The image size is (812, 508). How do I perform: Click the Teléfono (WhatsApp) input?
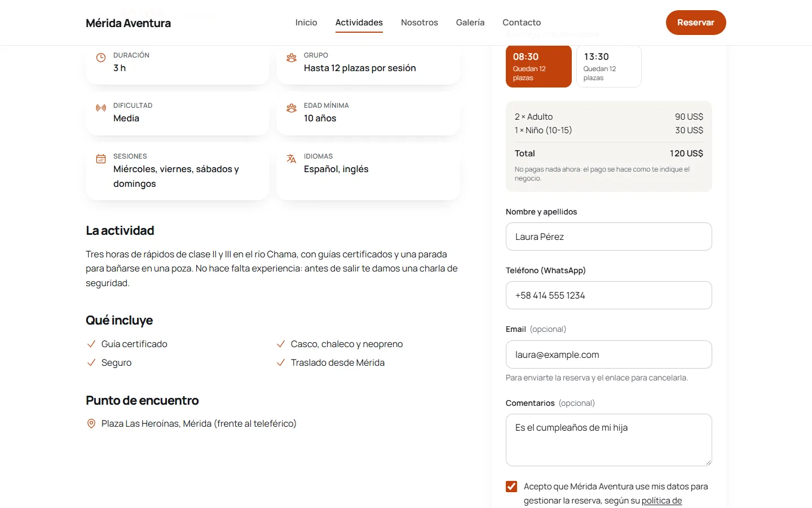[x=609, y=295]
